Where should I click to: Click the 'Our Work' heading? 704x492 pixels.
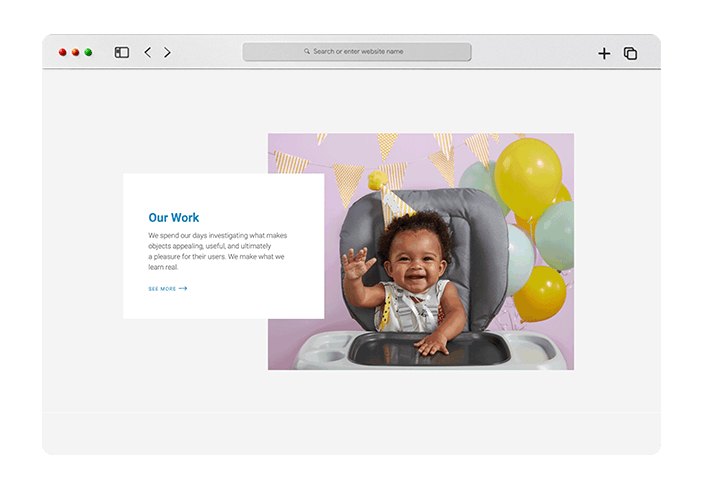click(x=174, y=217)
